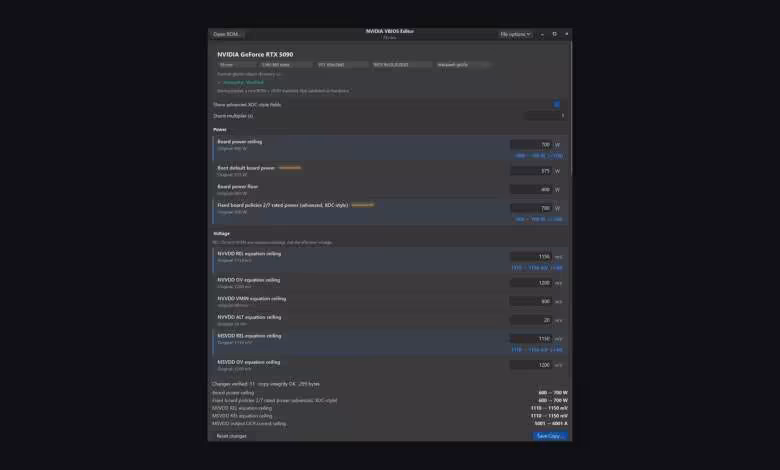Click summary row for MSVDD output OCP current ceiling
The height and width of the screenshot is (470, 780).
390,423
